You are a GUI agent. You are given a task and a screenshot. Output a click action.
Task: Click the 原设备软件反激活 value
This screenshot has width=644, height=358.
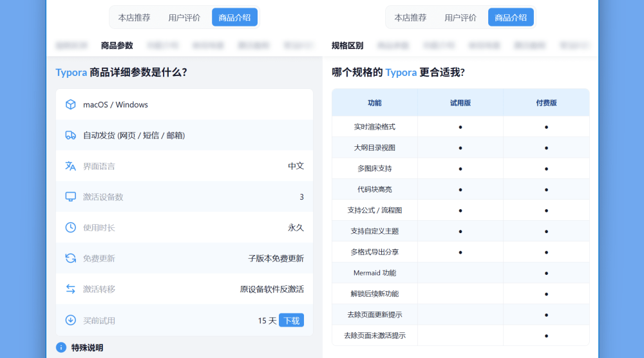(272, 289)
